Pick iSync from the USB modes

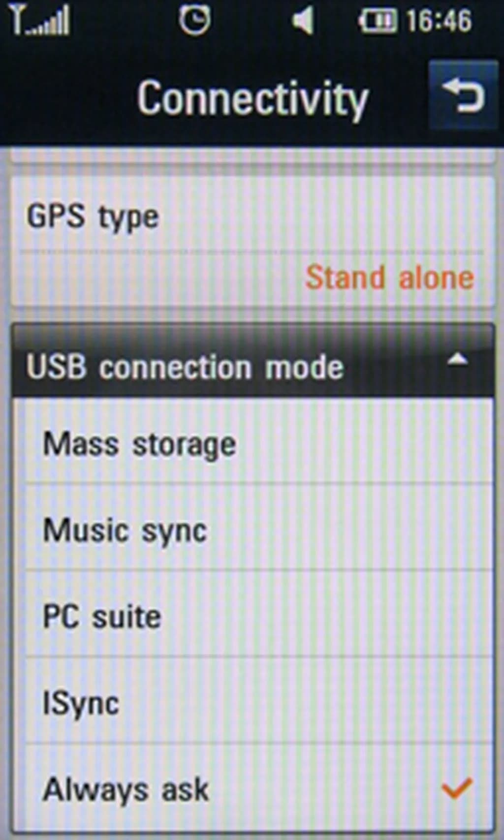pos(81,703)
